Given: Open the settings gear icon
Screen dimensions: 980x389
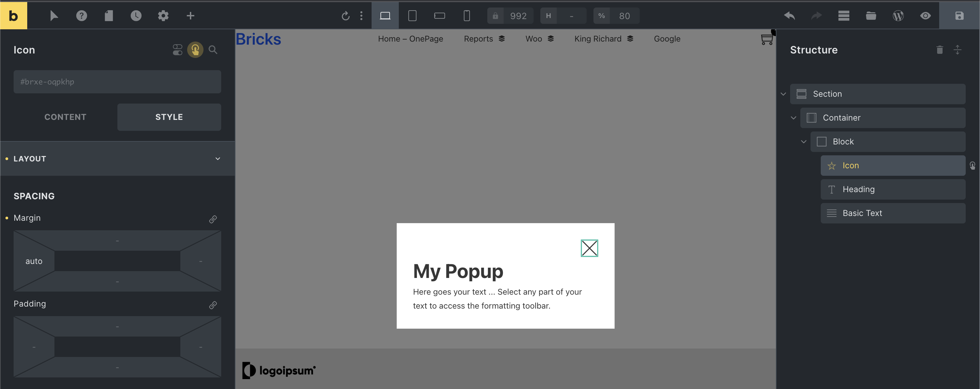Looking at the screenshot, I should pos(163,16).
